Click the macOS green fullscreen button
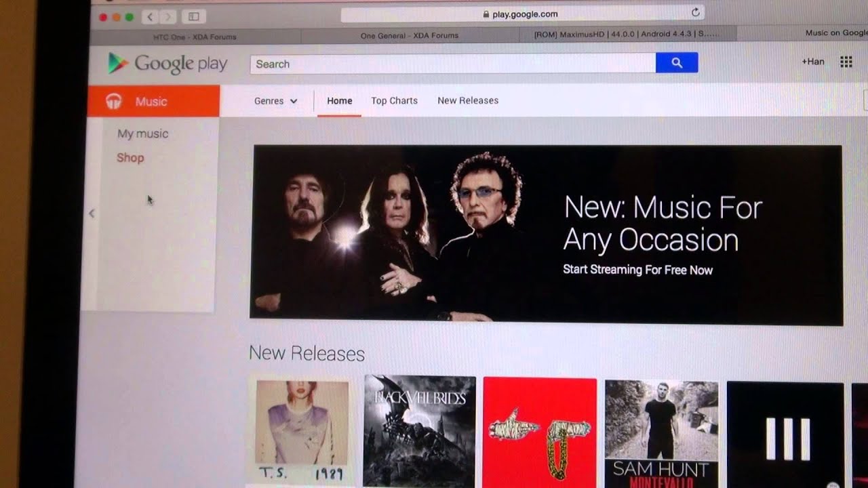Screen dimensions: 868x488 pos(130,17)
